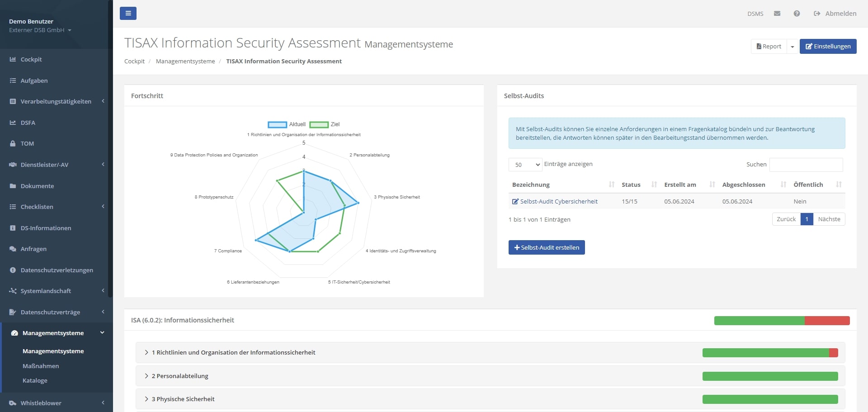Click Selbst-Audit erstellen button

[547, 247]
